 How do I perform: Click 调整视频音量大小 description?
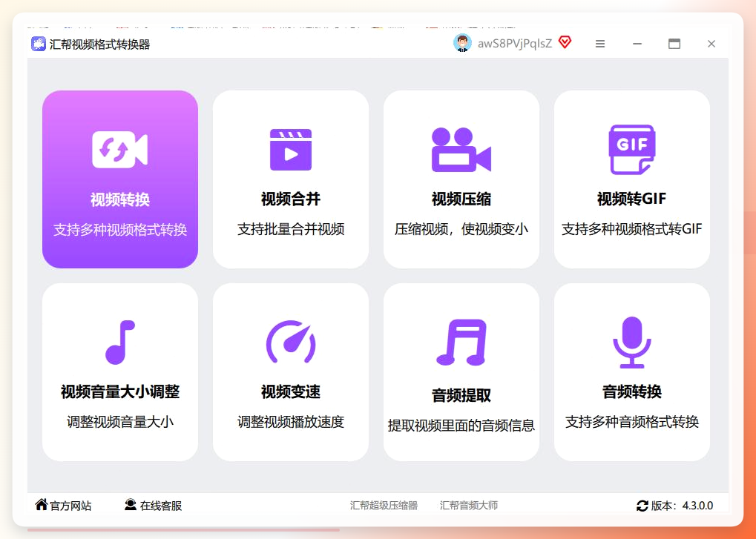pos(120,422)
